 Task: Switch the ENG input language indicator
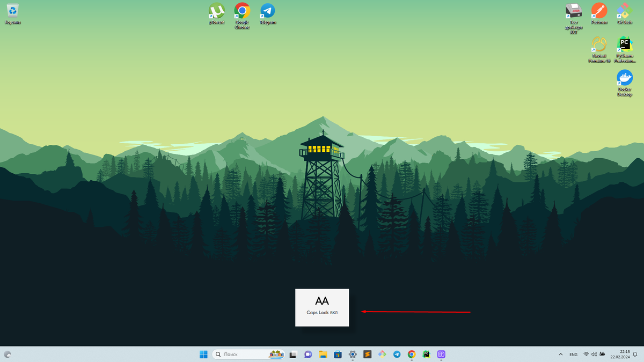tap(574, 354)
